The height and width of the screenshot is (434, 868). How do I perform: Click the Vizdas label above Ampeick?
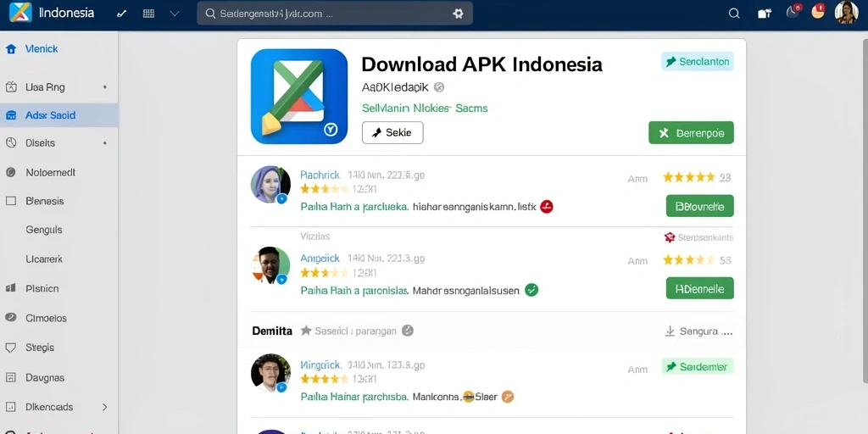[315, 236]
